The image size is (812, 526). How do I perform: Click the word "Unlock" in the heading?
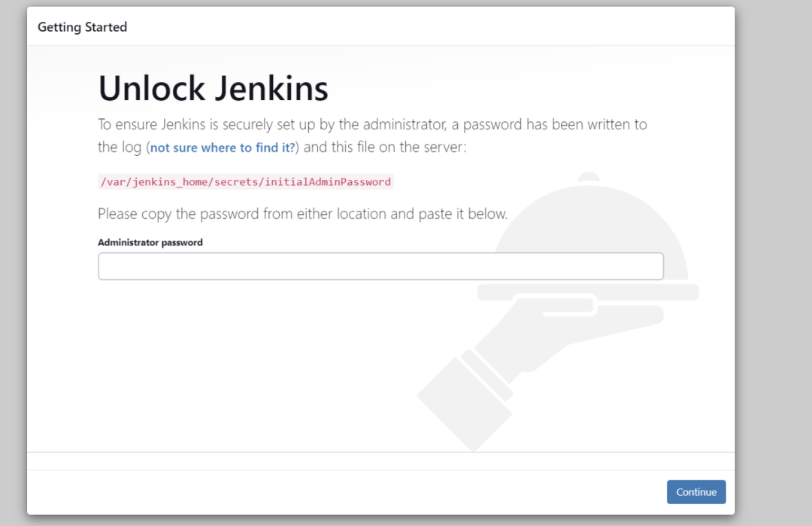(x=152, y=89)
